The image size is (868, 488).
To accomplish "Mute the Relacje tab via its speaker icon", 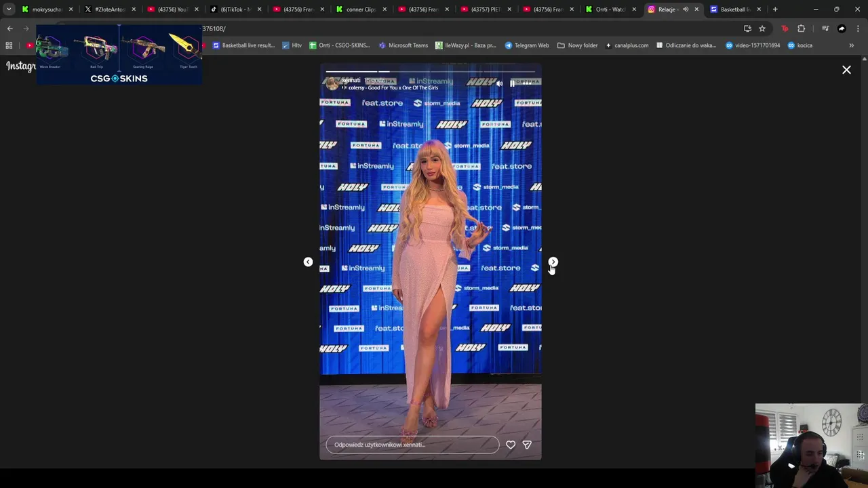I will point(686,9).
